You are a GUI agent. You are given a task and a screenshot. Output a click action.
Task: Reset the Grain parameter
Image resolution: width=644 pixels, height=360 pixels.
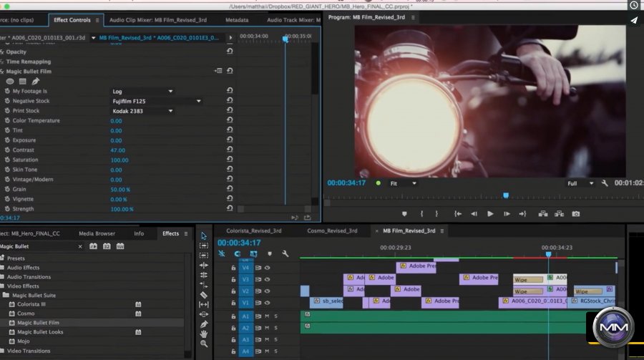click(230, 189)
